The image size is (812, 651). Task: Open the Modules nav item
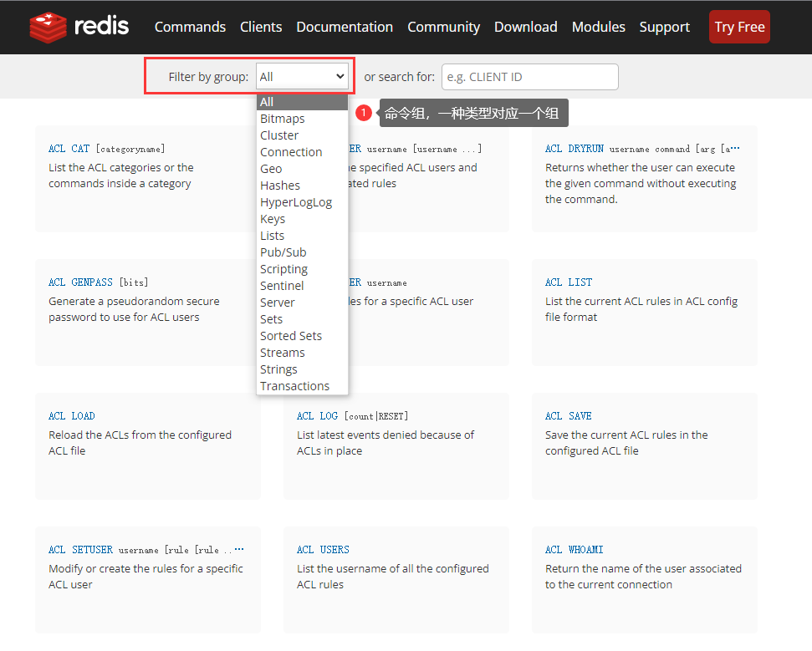click(x=599, y=27)
